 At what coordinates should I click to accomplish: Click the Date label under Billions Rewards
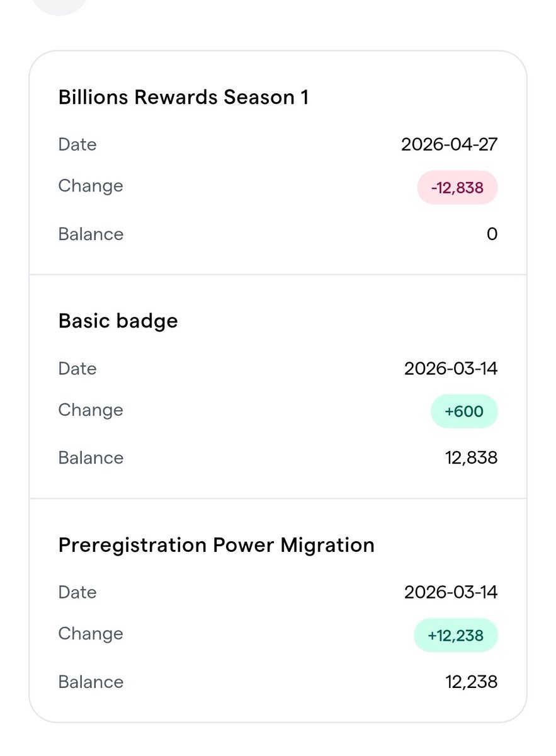pyautogui.click(x=77, y=145)
